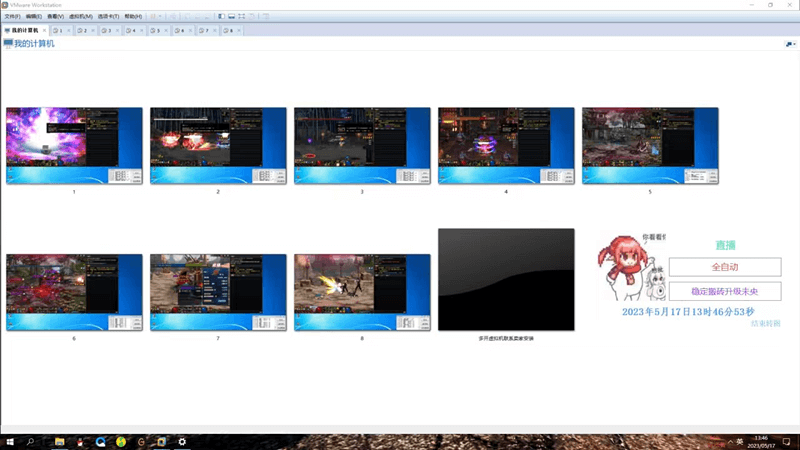Select virtual machine 5 thumbnail
Screen dimensions: 800x450
click(x=650, y=146)
